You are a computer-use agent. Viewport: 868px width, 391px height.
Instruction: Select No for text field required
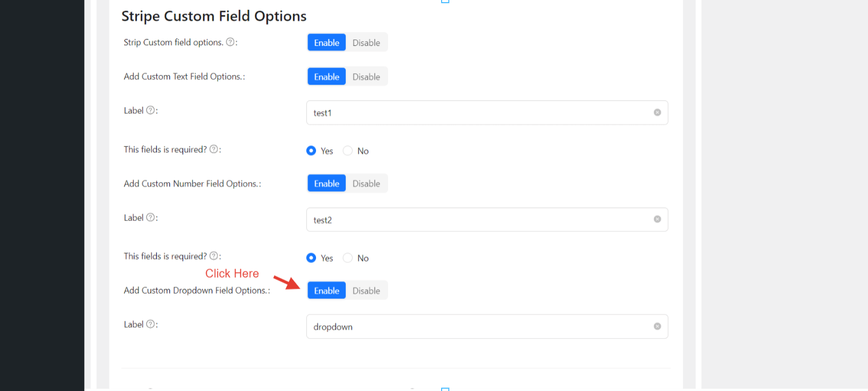tap(348, 151)
